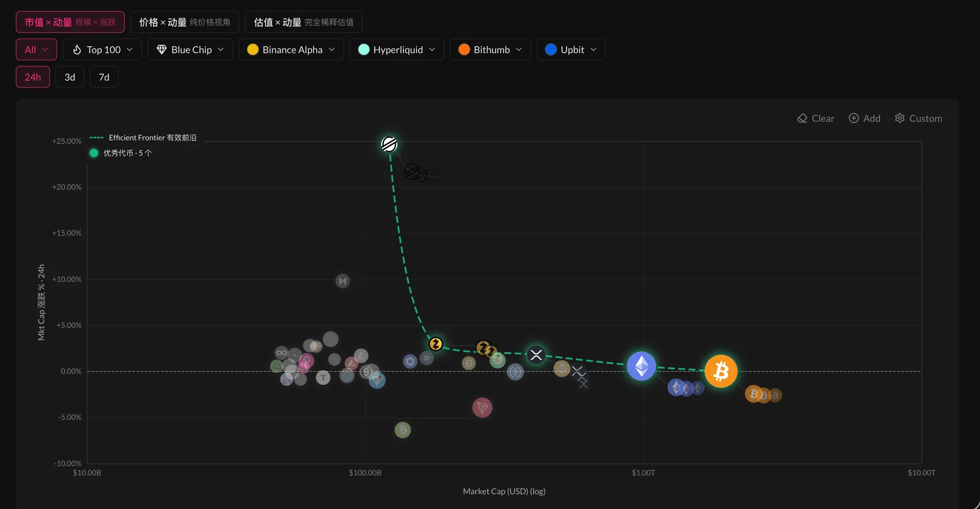Open the All filter dropdown
This screenshot has height=509, width=980.
click(x=36, y=50)
